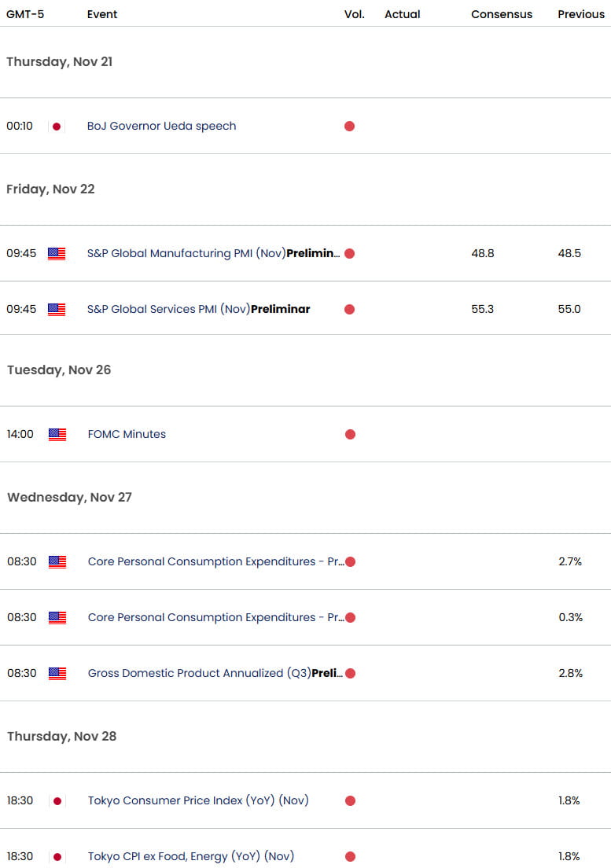Open the FOMC Minutes event details
611x868 pixels.
pos(127,434)
